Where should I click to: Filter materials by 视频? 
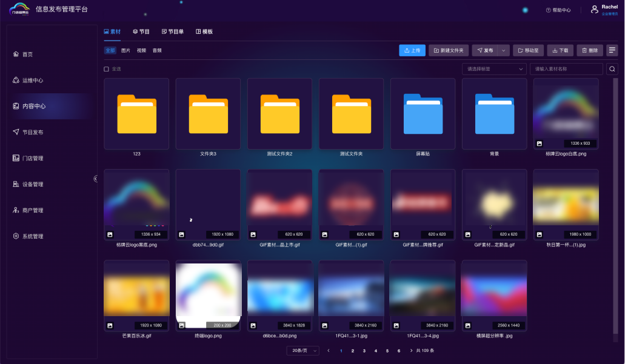[x=141, y=51]
